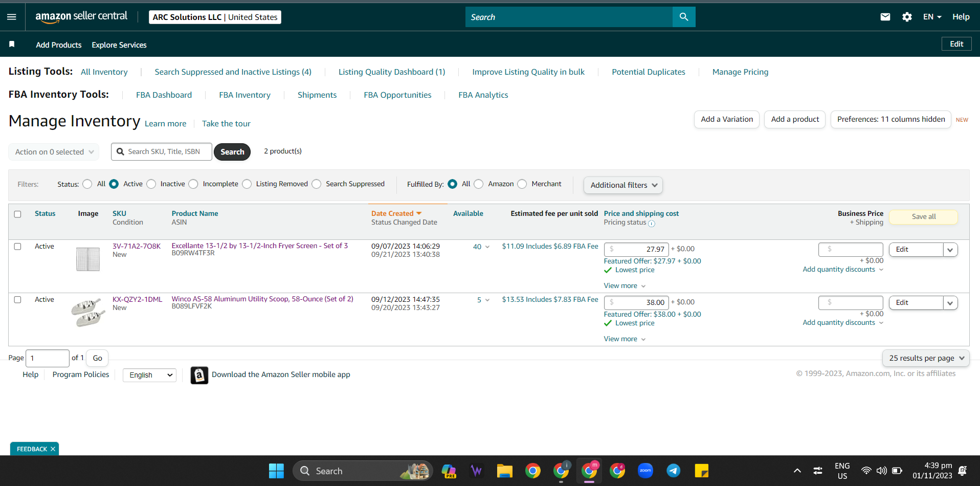Viewport: 980px width, 486px height.
Task: Open the FBA Analytics tool
Action: [x=483, y=95]
